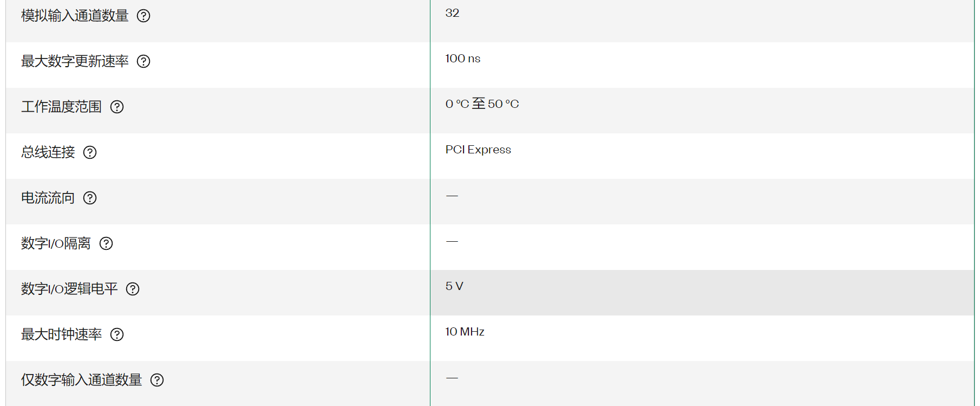Click question mark next to 数字I/O逻辑电平
The width and height of the screenshot is (980, 406).
133,289
